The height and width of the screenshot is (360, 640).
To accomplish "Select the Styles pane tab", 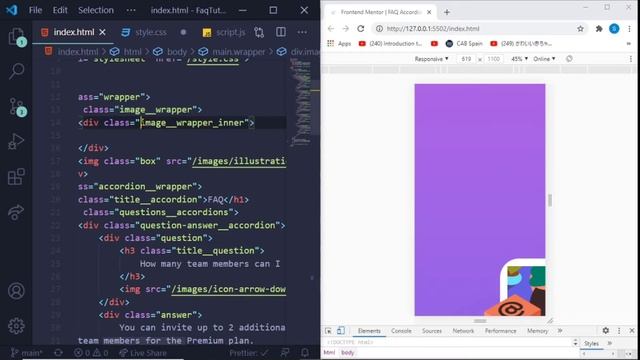I will click(591, 344).
